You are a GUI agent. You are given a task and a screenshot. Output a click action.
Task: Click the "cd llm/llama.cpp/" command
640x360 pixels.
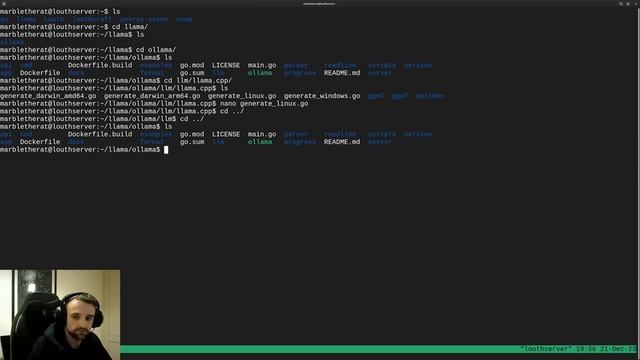198,80
